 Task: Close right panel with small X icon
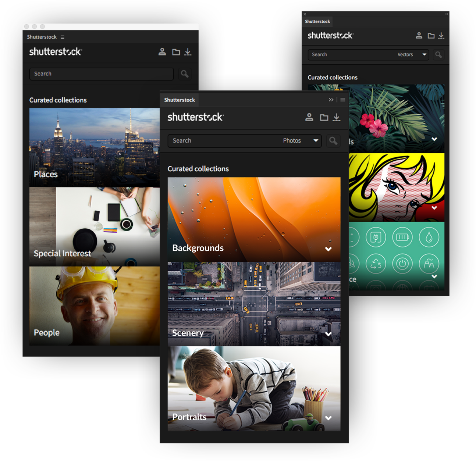coord(305,14)
